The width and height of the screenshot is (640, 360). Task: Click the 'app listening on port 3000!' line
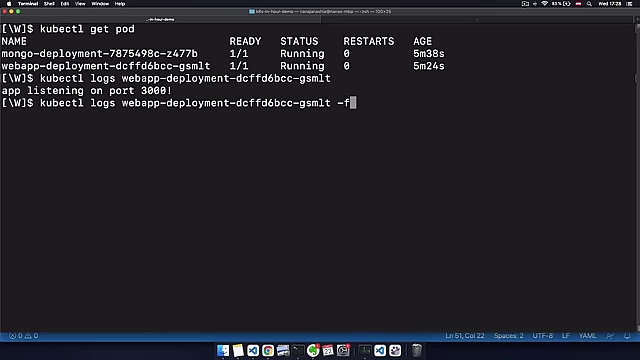(87, 91)
